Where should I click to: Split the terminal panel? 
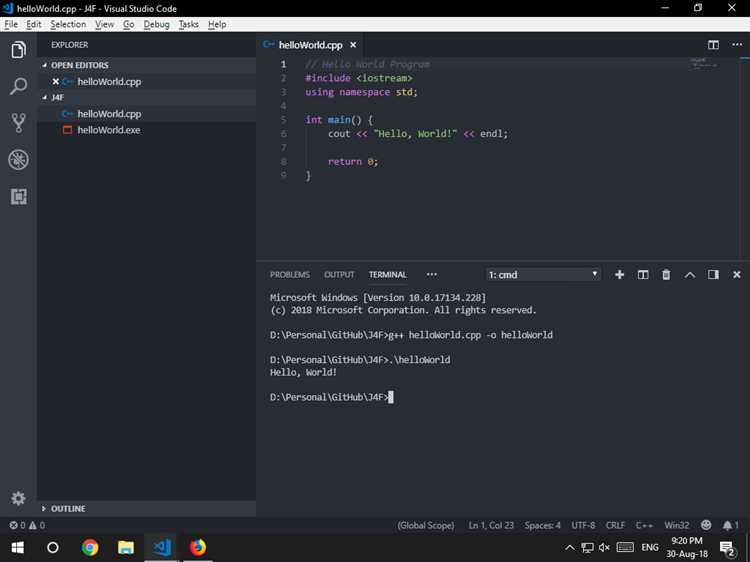click(x=643, y=275)
